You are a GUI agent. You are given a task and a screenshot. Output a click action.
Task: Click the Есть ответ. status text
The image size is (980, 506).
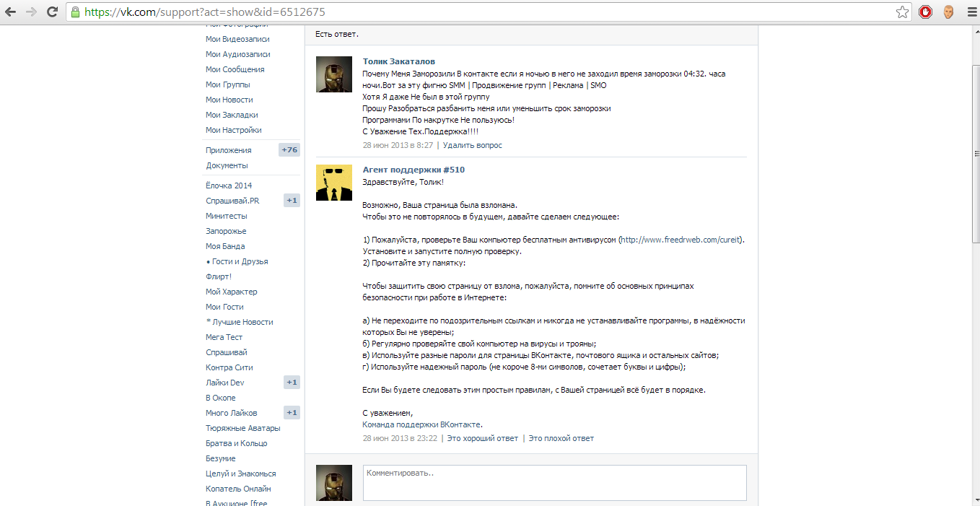337,34
